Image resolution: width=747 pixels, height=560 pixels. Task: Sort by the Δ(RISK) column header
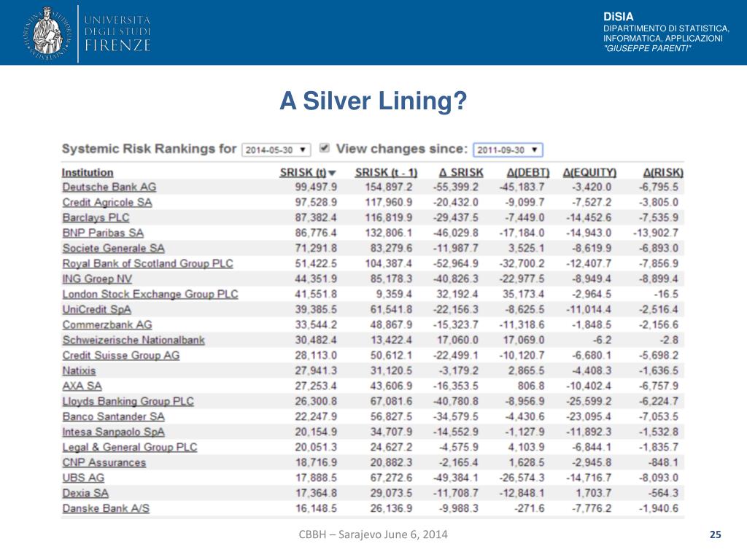pyautogui.click(x=663, y=172)
